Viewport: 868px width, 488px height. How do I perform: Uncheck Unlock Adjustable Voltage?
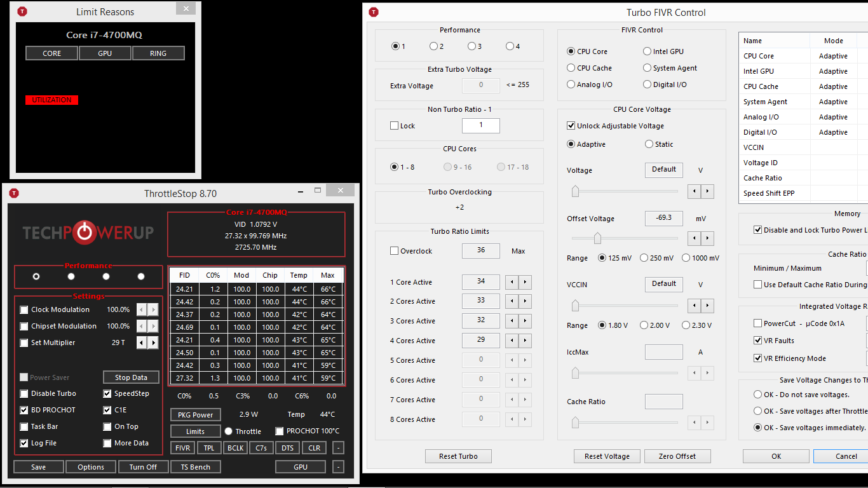tap(571, 126)
